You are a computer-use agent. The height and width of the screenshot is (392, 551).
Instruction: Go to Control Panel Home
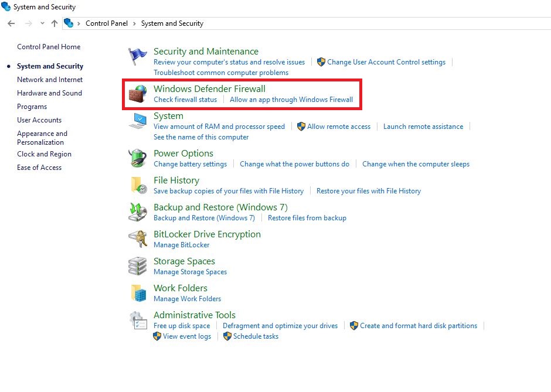(49, 47)
